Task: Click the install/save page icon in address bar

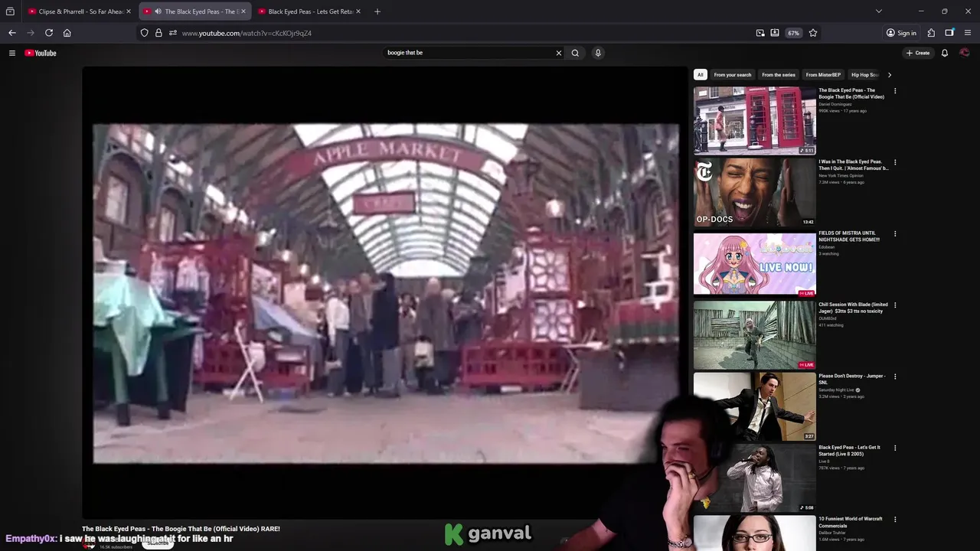Action: [775, 33]
